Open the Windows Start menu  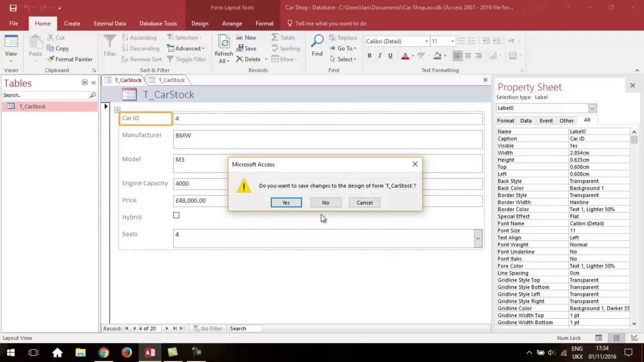coord(11,352)
